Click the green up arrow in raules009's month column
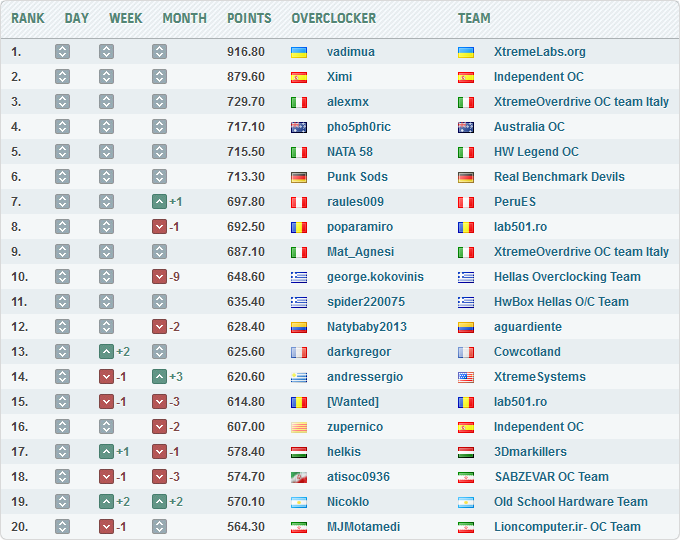The width and height of the screenshot is (680, 540). 159,202
